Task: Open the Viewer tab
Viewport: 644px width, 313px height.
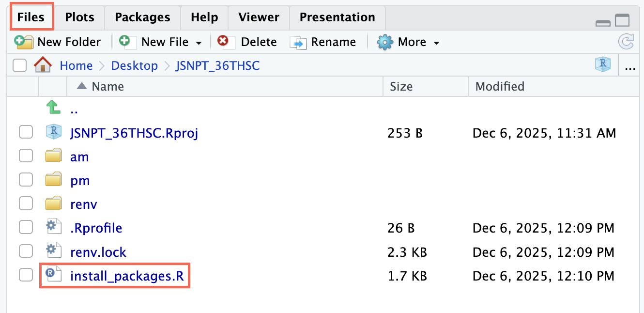Action: click(259, 17)
